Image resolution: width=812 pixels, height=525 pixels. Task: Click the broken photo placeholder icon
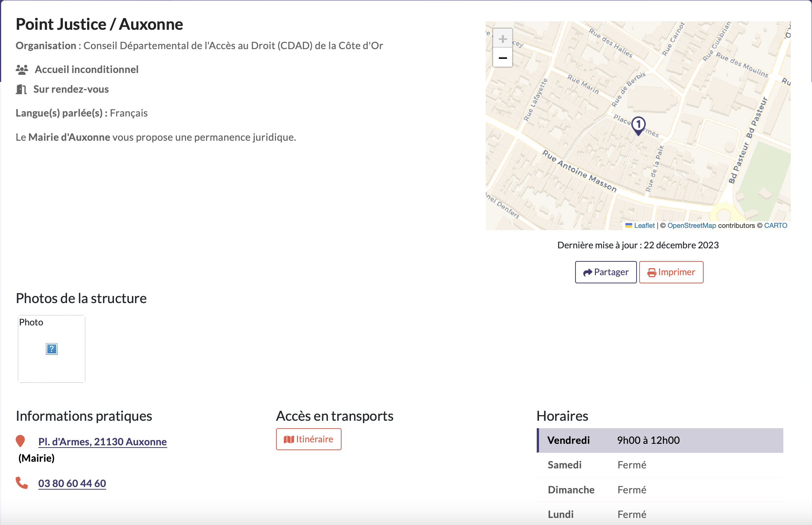pyautogui.click(x=51, y=349)
